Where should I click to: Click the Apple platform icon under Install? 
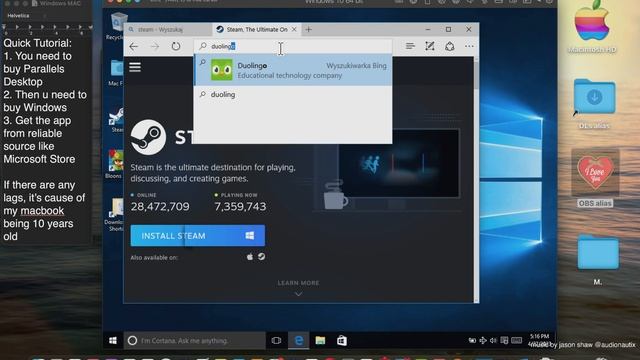[x=250, y=257]
